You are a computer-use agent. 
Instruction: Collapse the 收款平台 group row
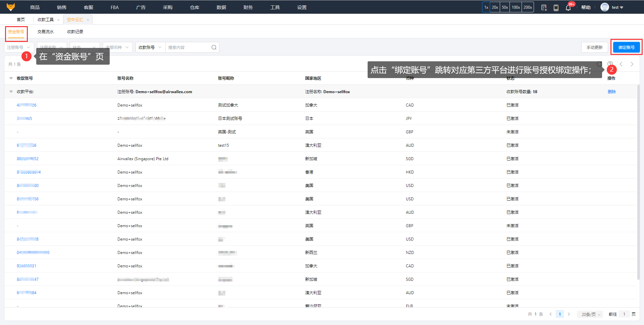pyautogui.click(x=11, y=92)
